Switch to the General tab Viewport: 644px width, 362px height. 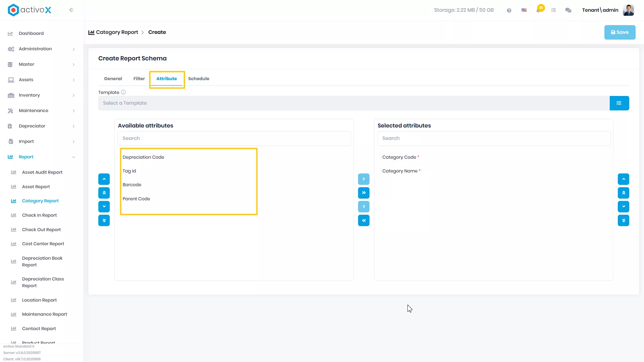113,79
